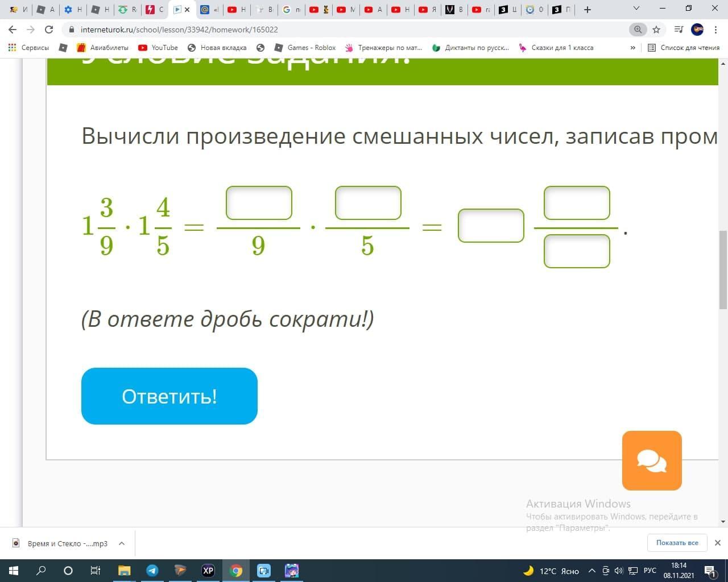Click the Chrome icon on the taskbar

(236, 571)
